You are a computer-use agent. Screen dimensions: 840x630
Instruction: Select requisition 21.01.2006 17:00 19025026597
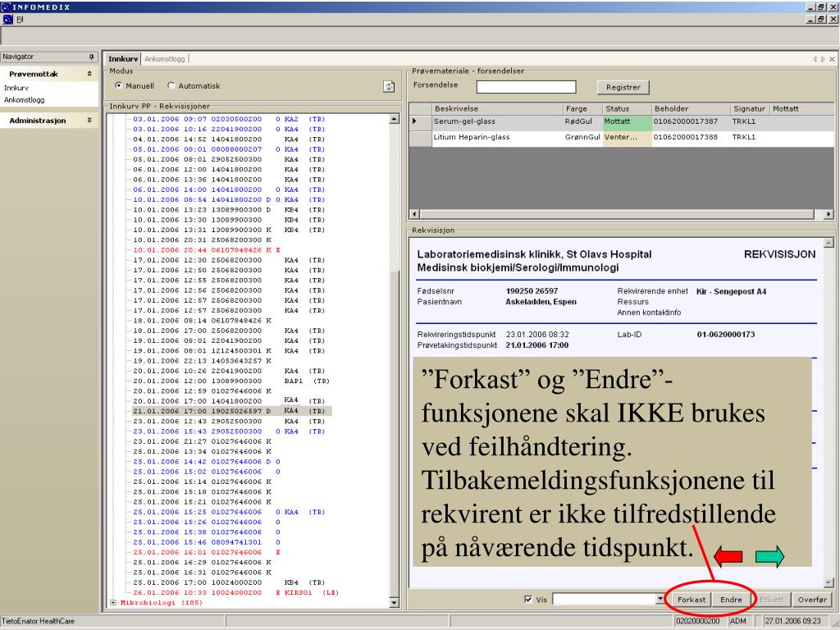(x=231, y=412)
